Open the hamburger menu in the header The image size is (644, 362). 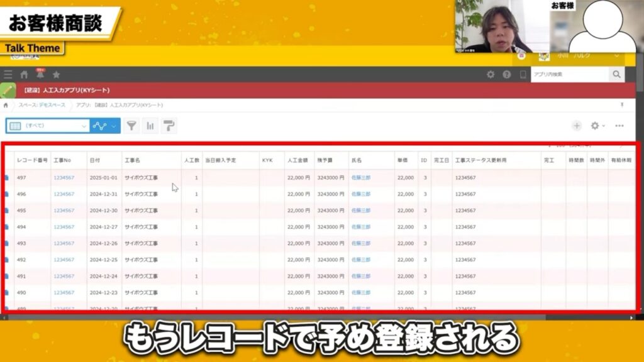coord(8,74)
